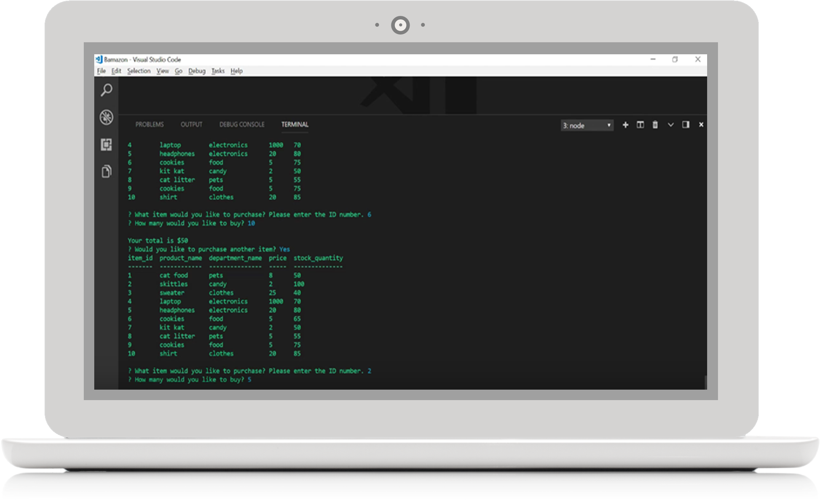Click the 'item_id' column header
This screenshot has width=820, height=504.
pyautogui.click(x=140, y=258)
